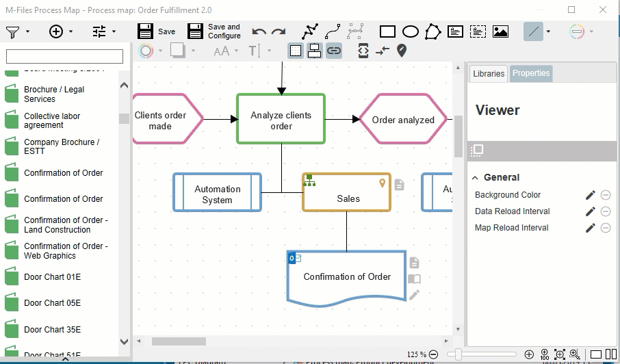Click the fit to window zoom icon
Image resolution: width=620 pixels, height=364 pixels.
pyautogui.click(x=560, y=354)
